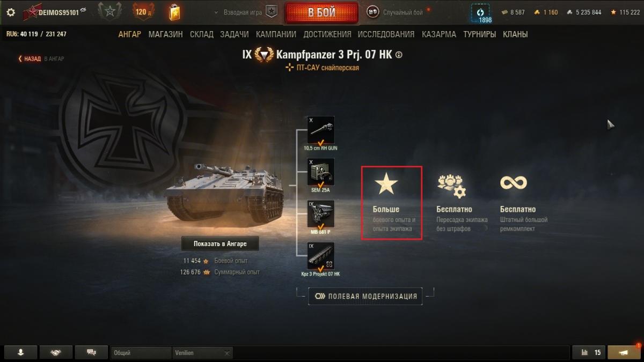Open the free crew transfer icon
This screenshot has width=644, height=362.
coord(451,186)
